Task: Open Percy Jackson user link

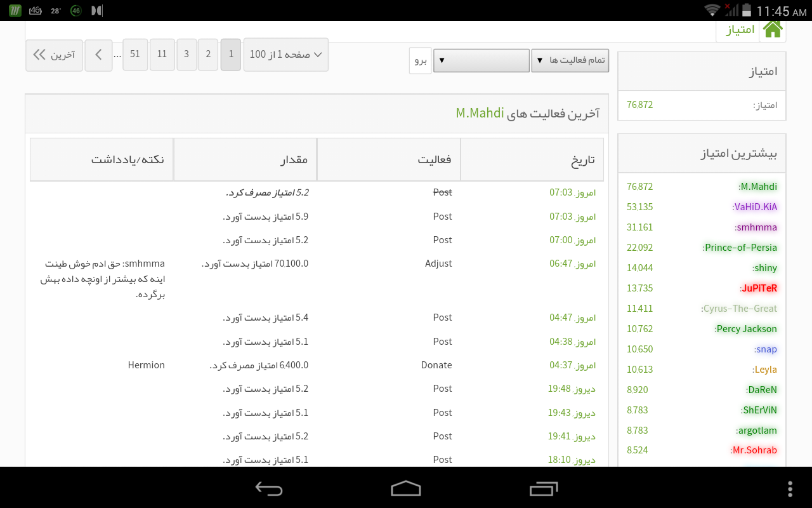Action: tap(746, 329)
